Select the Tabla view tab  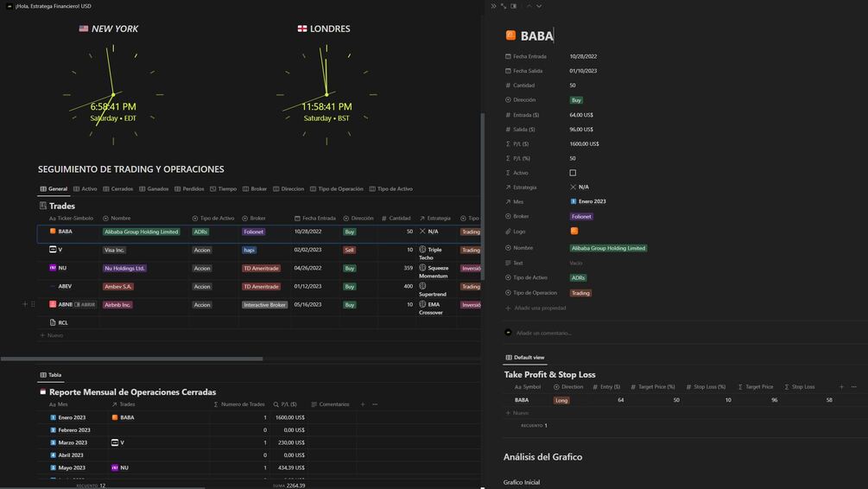(51, 375)
